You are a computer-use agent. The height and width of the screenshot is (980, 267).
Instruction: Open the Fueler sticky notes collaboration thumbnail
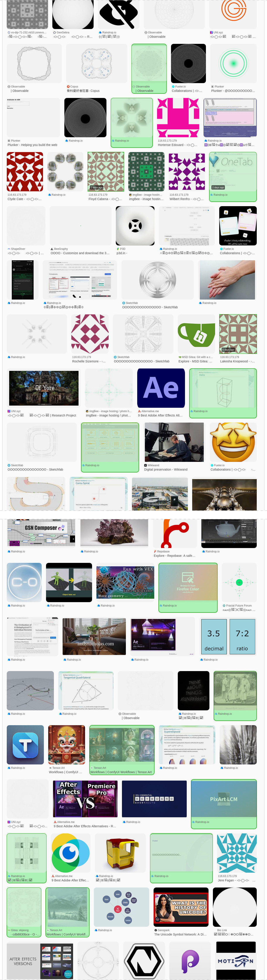(238, 226)
